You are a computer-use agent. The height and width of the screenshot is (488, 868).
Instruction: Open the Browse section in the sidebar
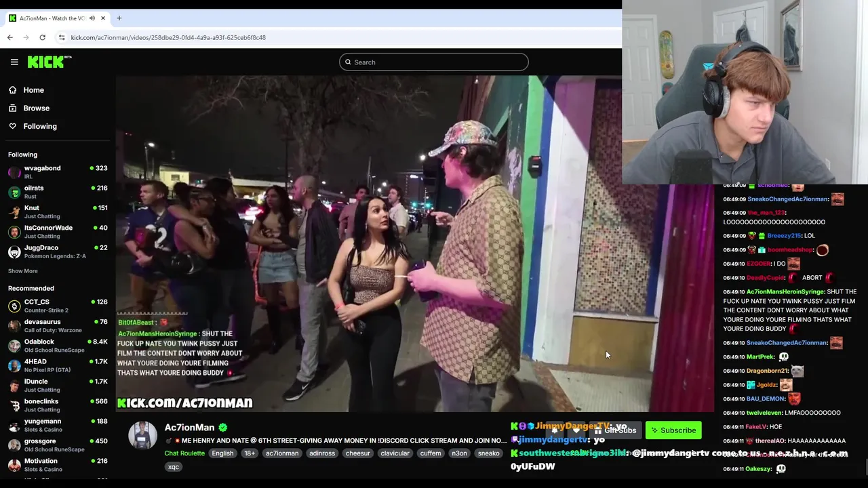tap(36, 108)
